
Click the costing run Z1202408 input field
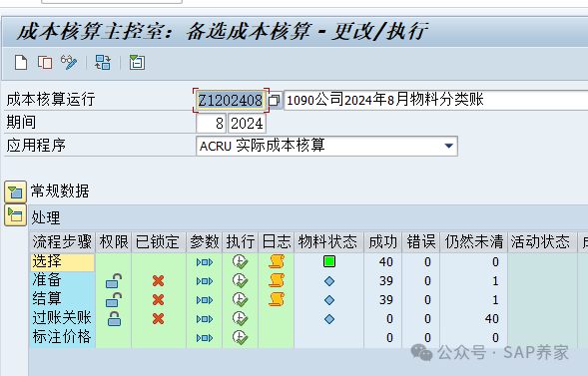[231, 101]
